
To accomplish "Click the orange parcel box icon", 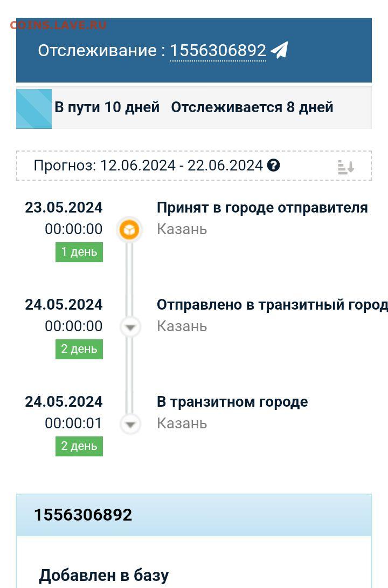I will pos(129,229).
